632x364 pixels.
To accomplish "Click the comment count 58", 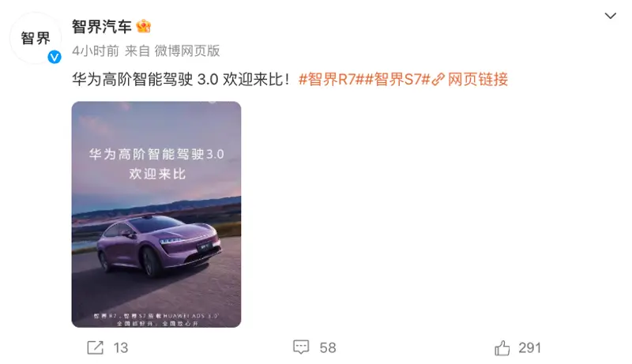I will pos(328,348).
